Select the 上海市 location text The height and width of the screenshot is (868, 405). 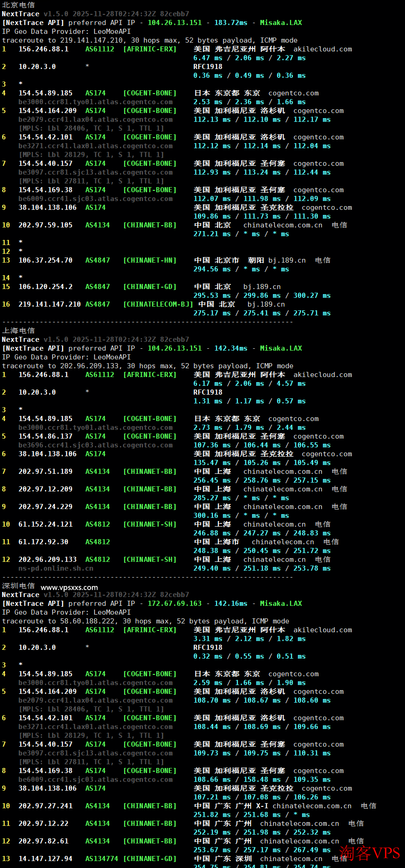coord(227,542)
